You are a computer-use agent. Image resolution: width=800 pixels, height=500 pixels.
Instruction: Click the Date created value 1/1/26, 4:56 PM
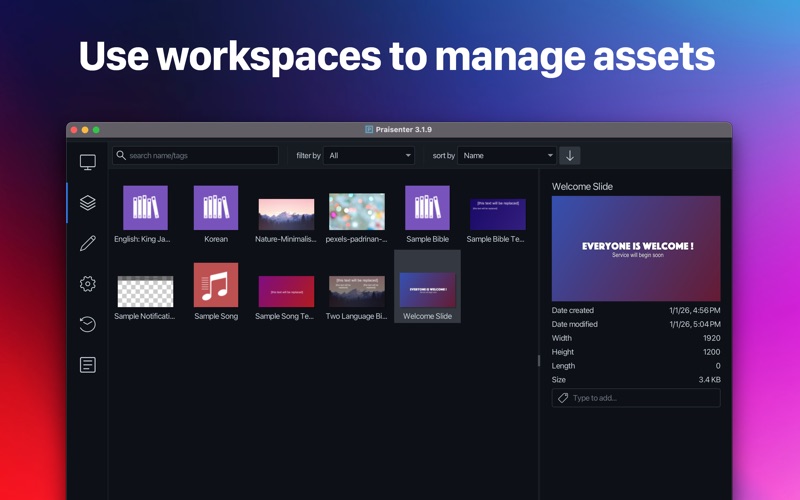point(695,310)
